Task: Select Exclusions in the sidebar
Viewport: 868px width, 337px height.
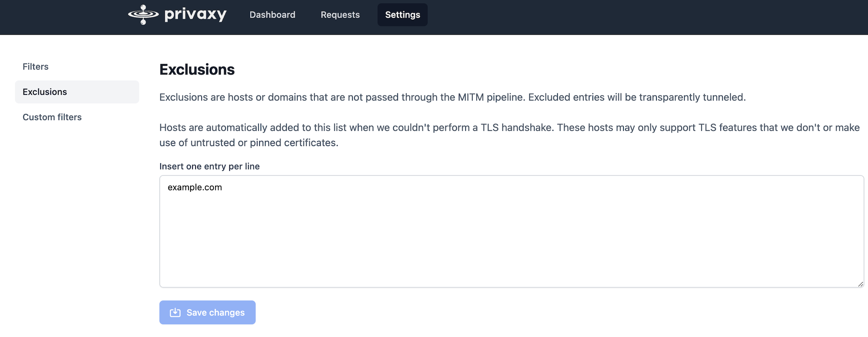Action: (77, 92)
